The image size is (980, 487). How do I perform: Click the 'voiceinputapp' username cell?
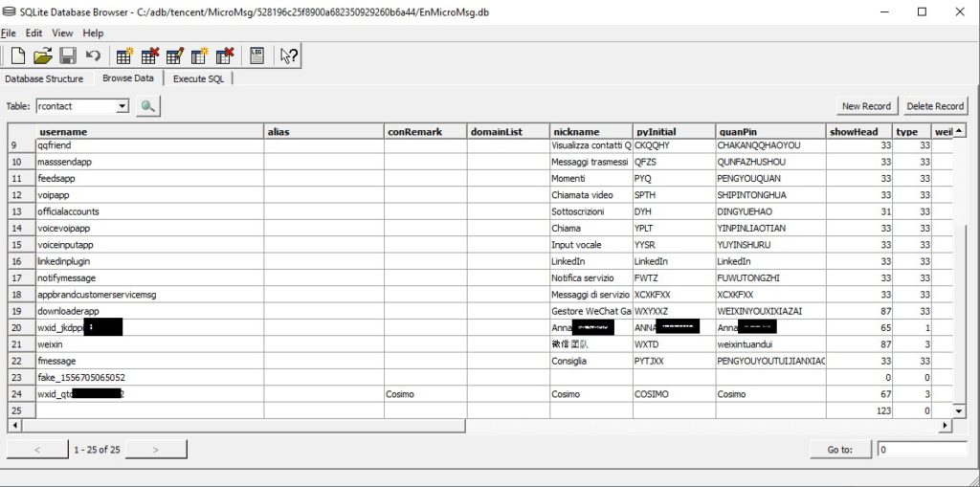[150, 244]
